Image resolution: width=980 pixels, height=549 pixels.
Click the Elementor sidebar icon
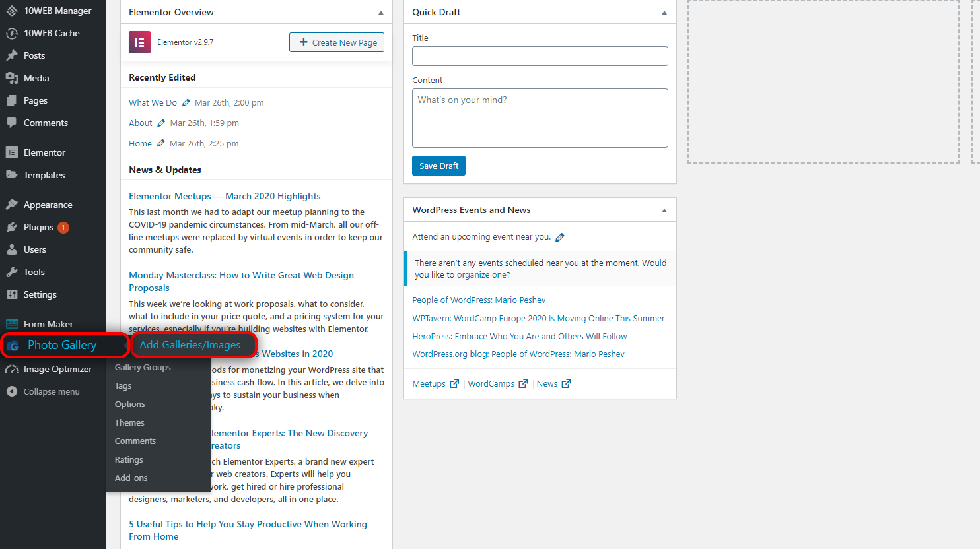point(12,152)
